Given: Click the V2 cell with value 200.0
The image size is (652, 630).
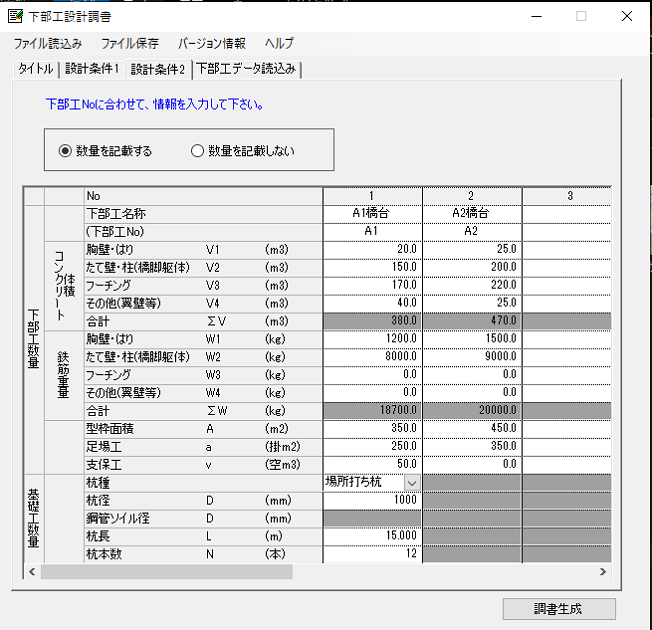Looking at the screenshot, I should click(472, 267).
